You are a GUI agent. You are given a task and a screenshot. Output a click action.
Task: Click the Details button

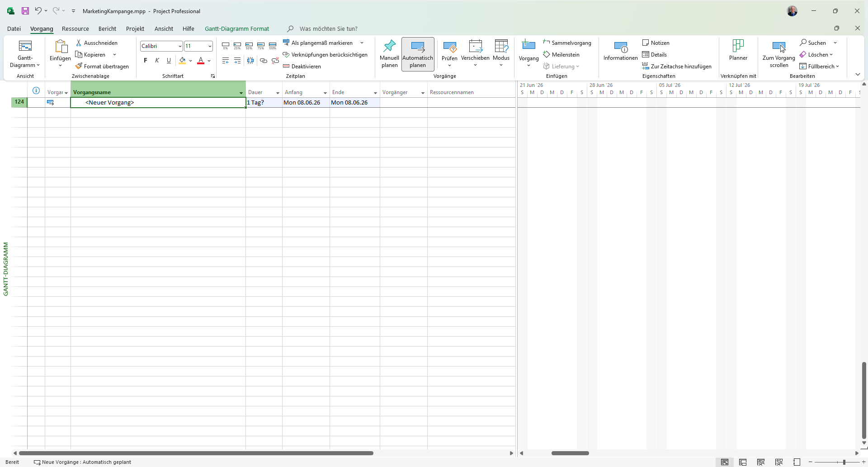655,54
